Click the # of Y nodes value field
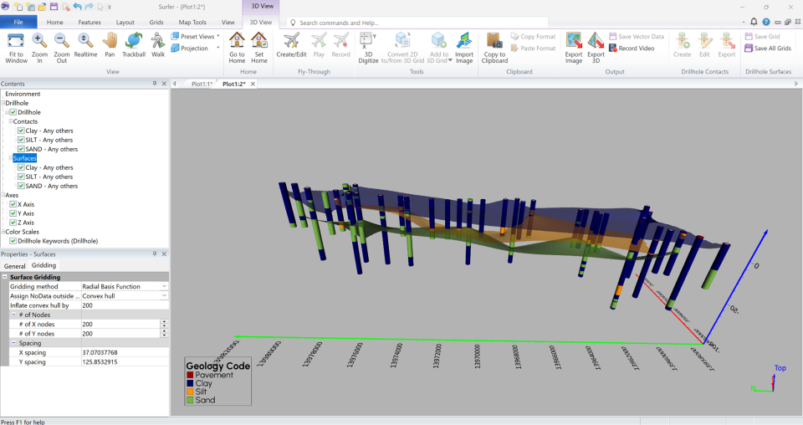 [121, 333]
